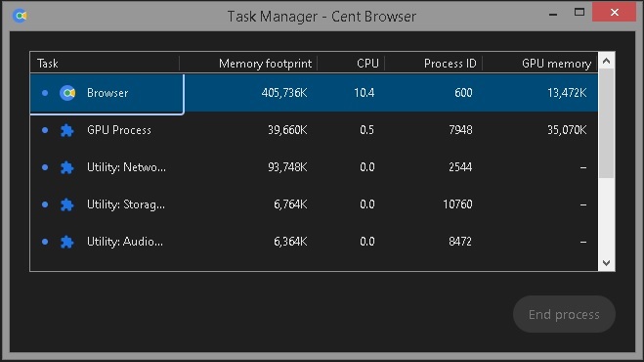Sort by Process ID column header
This screenshot has height=362, width=644.
click(433, 64)
